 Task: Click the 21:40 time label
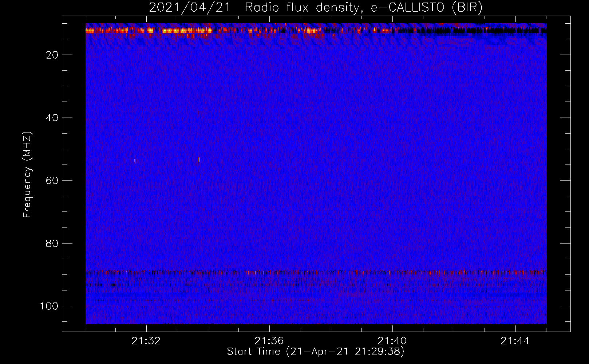tap(392, 341)
